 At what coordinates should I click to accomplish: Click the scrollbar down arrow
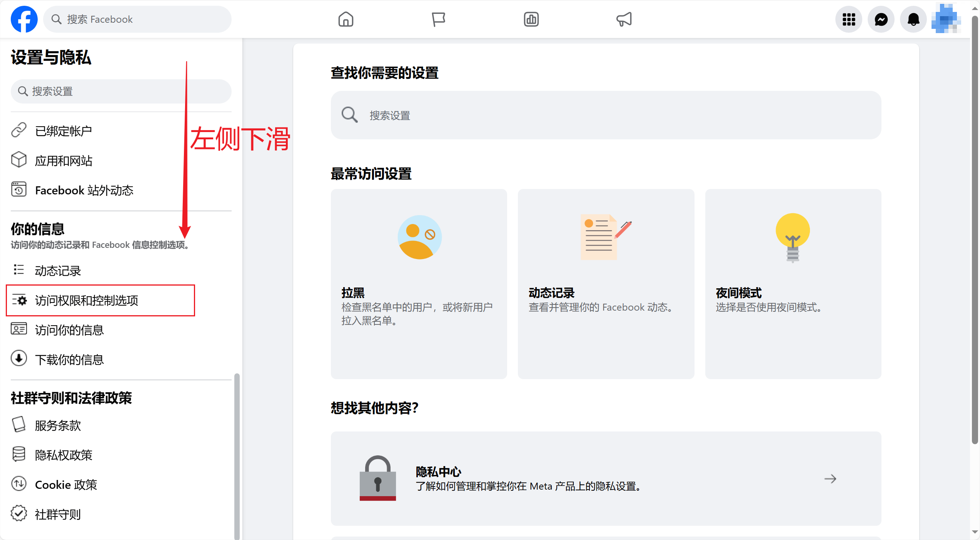click(x=974, y=532)
